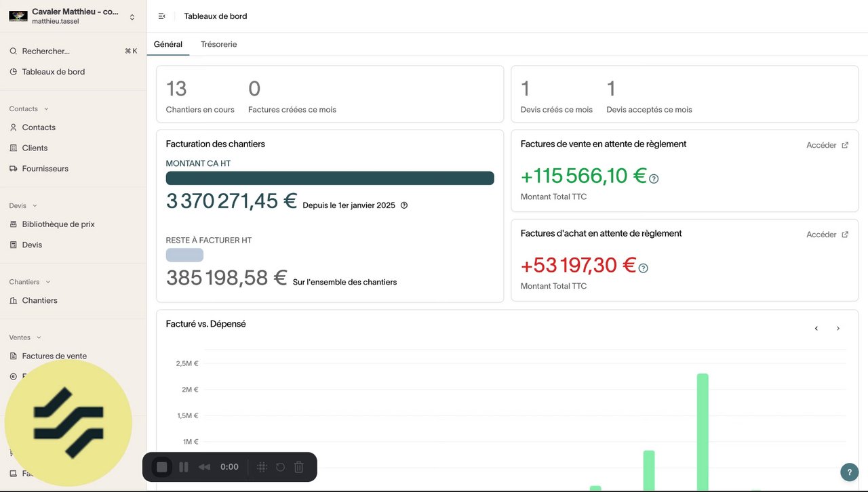
Task: Open Accéder external icon for purchase invoices
Action: tap(845, 234)
